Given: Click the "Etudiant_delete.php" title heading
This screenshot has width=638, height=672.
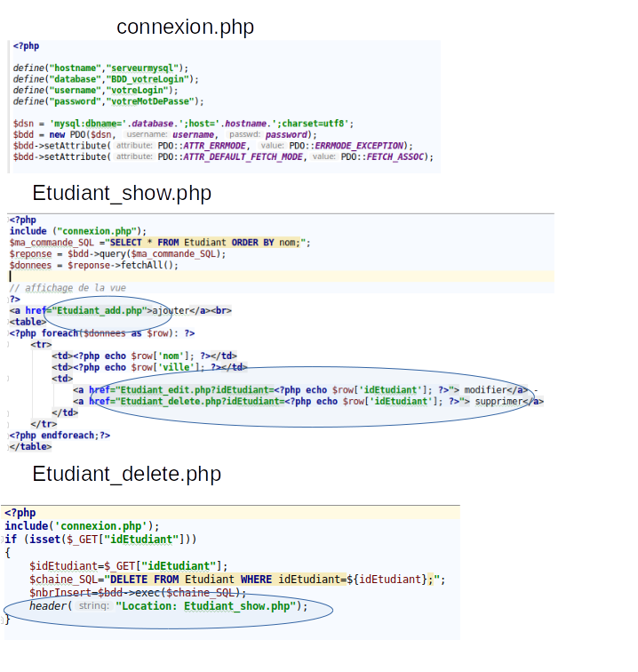Looking at the screenshot, I should 126,474.
